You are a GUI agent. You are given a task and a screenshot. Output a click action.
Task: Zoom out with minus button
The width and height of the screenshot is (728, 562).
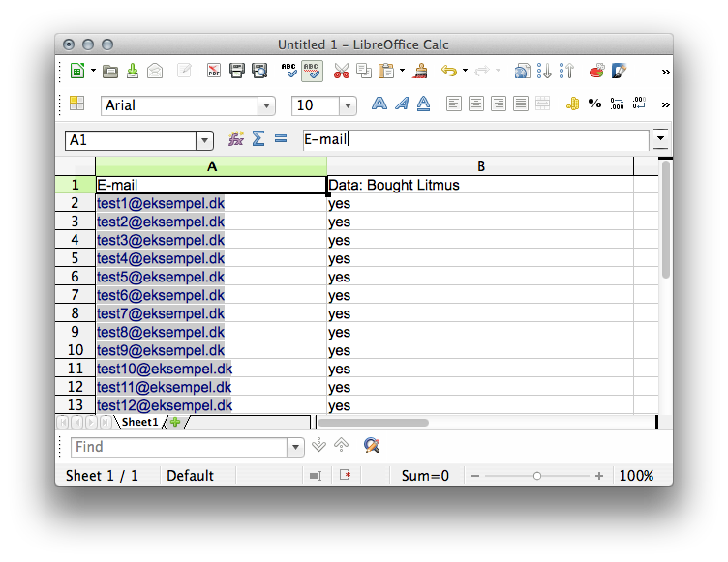point(475,476)
